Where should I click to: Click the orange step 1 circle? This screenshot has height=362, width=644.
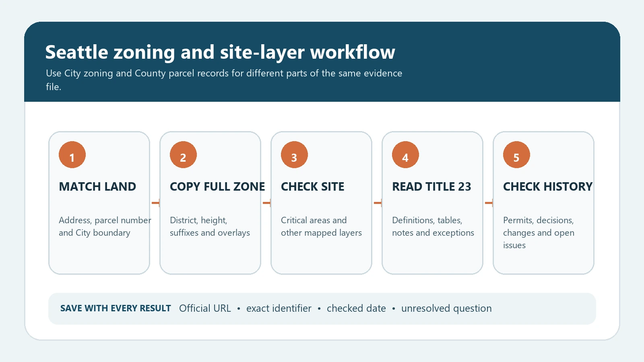tap(72, 154)
